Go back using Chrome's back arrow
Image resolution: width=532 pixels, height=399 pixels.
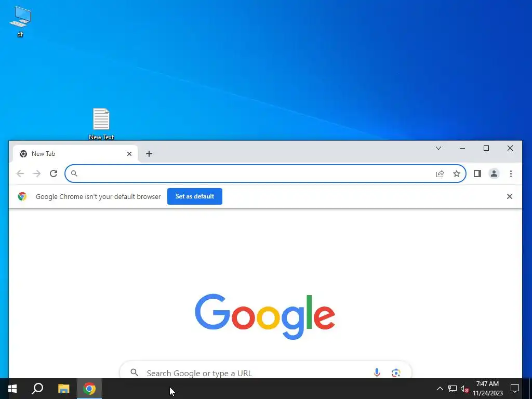(x=20, y=174)
